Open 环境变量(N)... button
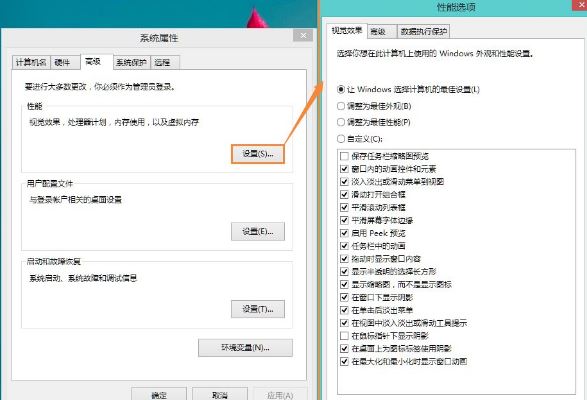The width and height of the screenshot is (587, 400). coord(245,348)
